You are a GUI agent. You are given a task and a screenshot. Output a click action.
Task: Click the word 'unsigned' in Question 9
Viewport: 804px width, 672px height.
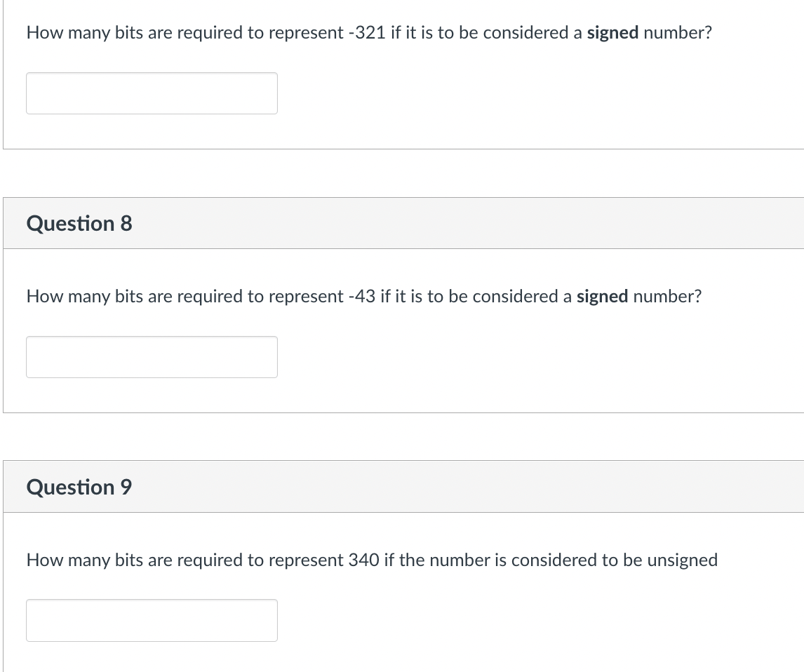[683, 560]
